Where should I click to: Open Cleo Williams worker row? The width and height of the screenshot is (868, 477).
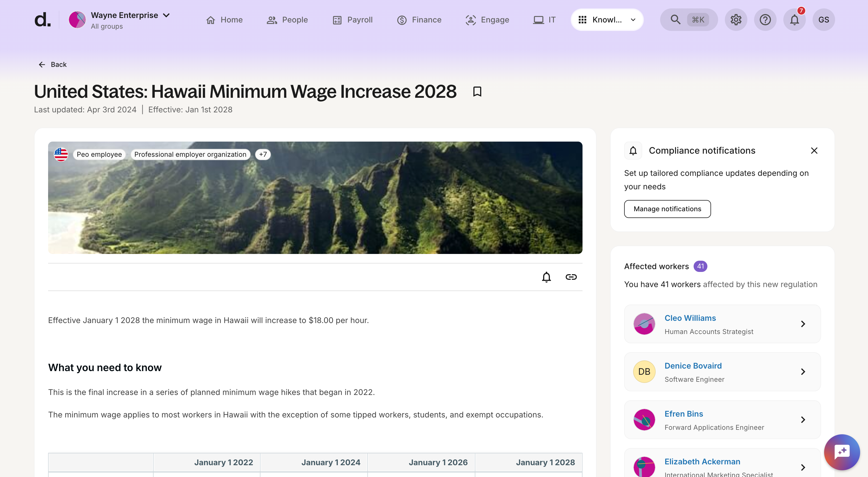[x=722, y=324]
